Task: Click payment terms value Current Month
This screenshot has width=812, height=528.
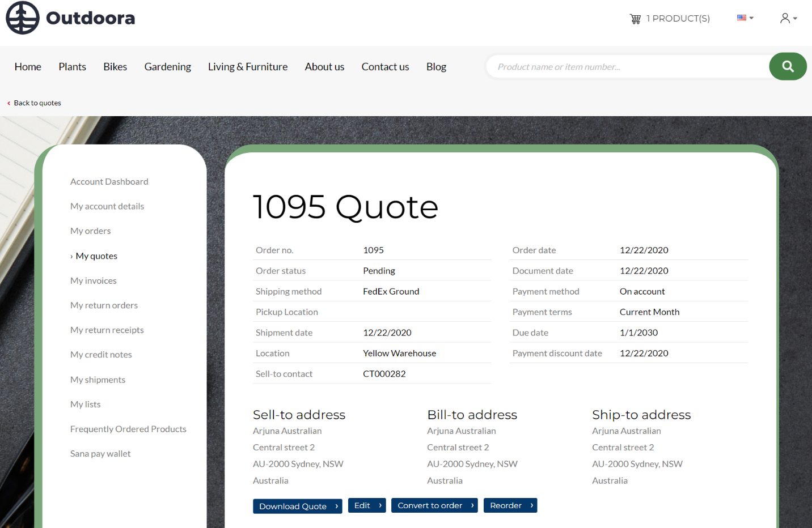Action: (649, 312)
